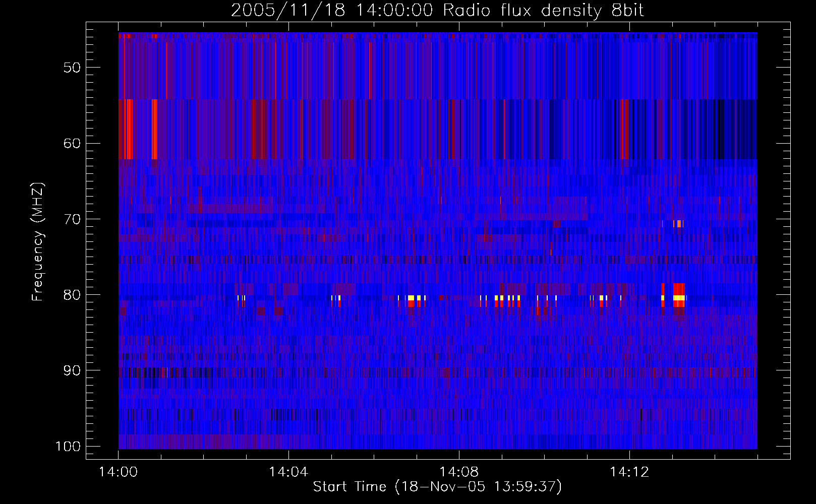816x504 pixels.
Task: Click the '14:12' time tick label
Action: (x=629, y=472)
